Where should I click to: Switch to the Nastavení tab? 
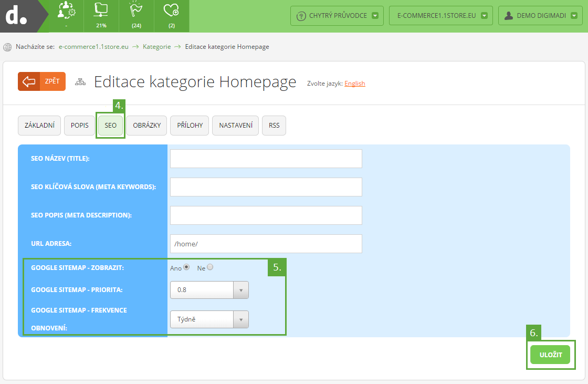[236, 126]
